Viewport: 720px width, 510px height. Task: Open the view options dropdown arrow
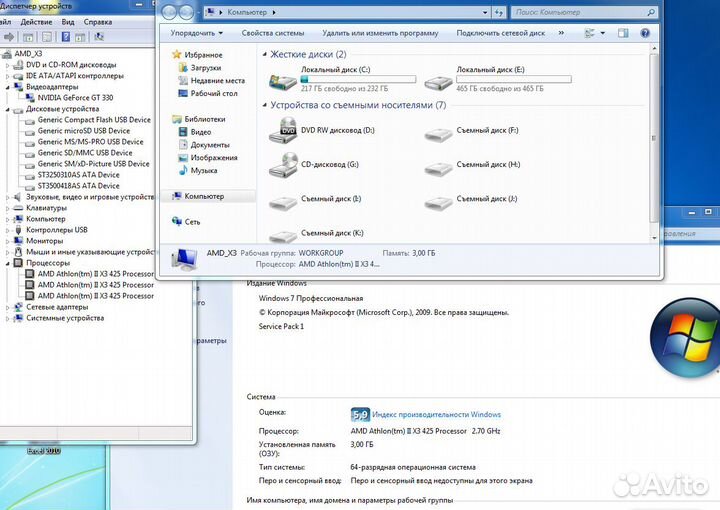pyautogui.click(x=603, y=33)
